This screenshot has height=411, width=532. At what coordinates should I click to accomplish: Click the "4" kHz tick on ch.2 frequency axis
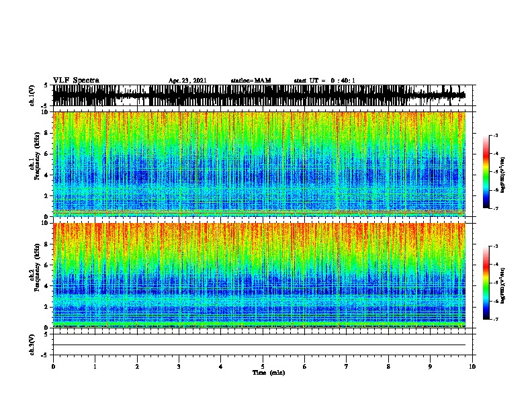[x=48, y=286]
